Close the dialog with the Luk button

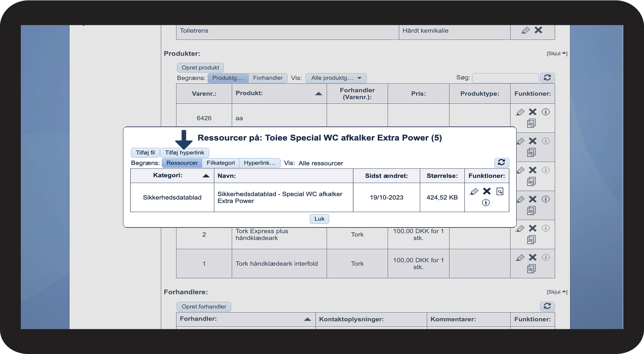coord(319,219)
